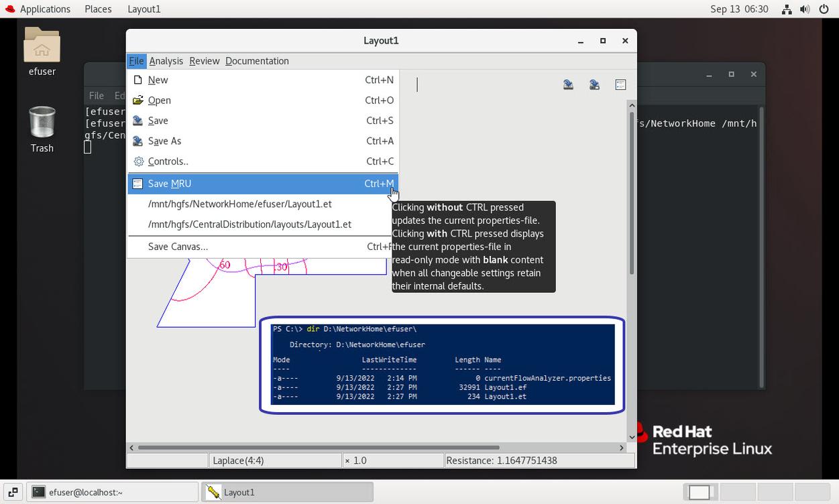Screen dimensions: 839x504
Task: Open recent file CentralDistribution/layouts/Layout1.et
Action: pyautogui.click(x=249, y=225)
